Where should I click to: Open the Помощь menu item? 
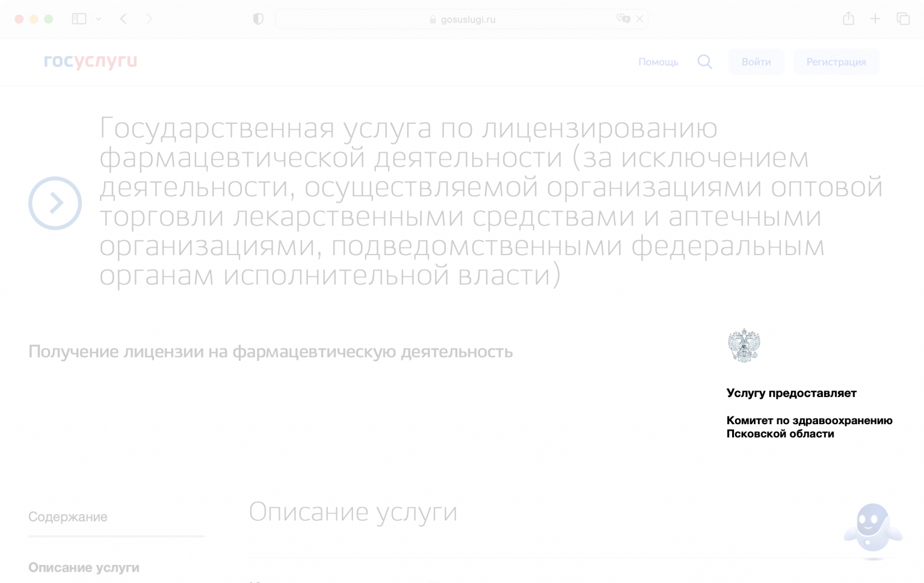[x=658, y=62]
